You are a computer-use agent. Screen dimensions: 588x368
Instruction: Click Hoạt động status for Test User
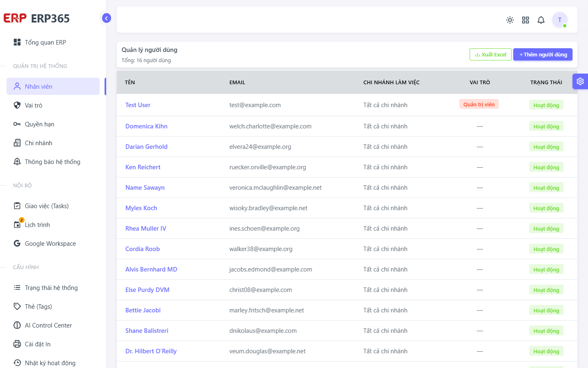click(x=546, y=105)
